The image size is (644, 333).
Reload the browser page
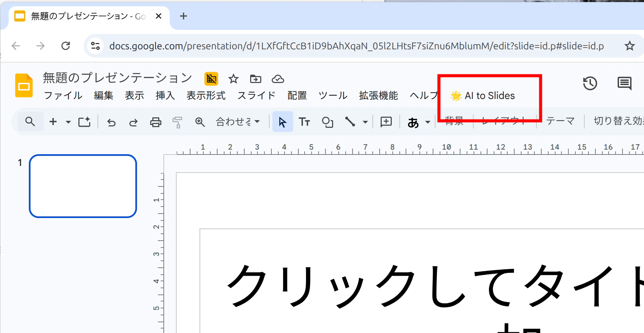(x=66, y=46)
